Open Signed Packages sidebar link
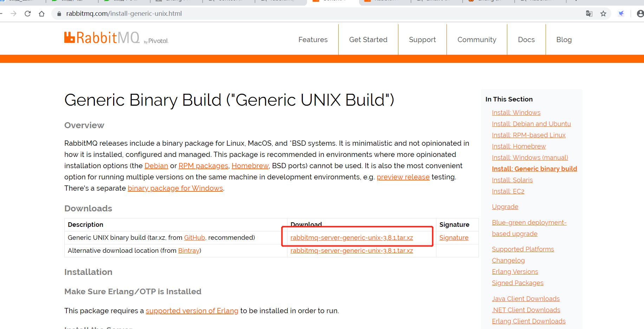644x329 pixels. pos(518,283)
